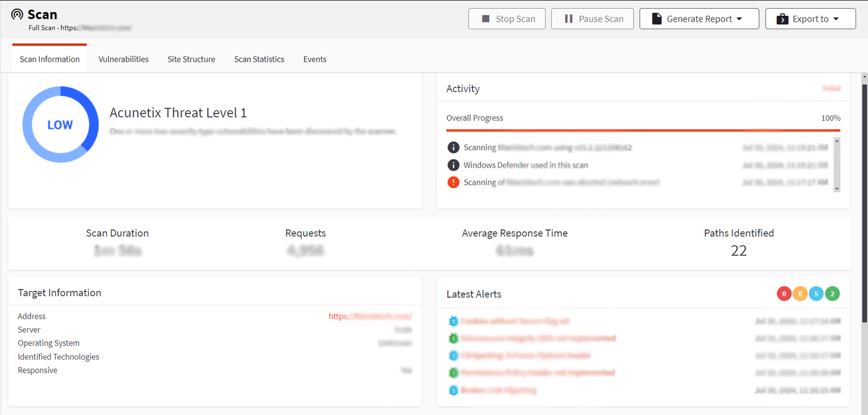Click the stop square icon in Stop Scan
Viewport: 868px width, 415px height.
tap(486, 19)
